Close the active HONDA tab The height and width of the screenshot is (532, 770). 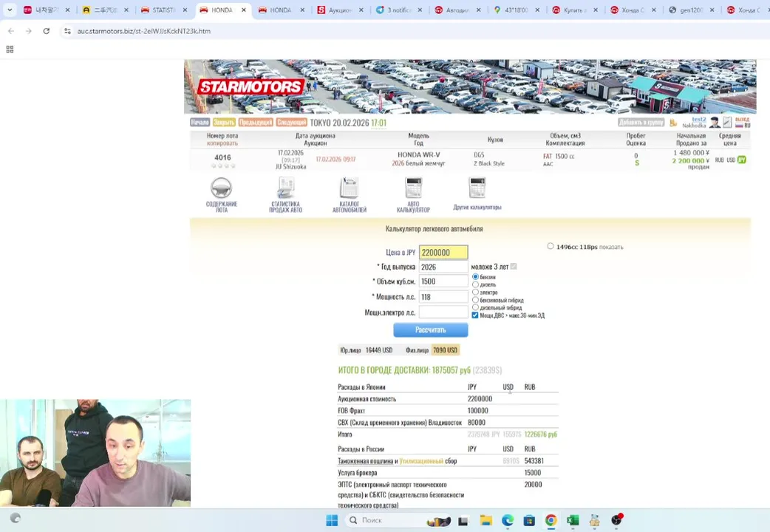pos(244,10)
